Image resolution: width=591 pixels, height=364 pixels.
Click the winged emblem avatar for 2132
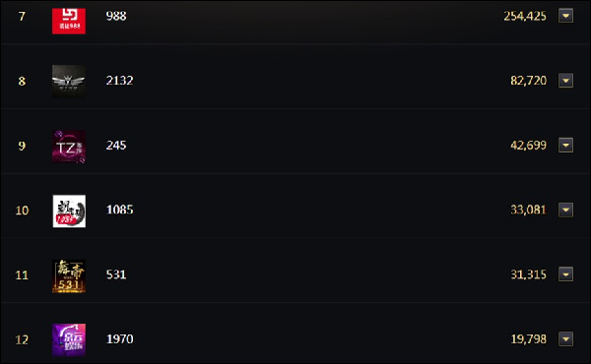tap(69, 82)
